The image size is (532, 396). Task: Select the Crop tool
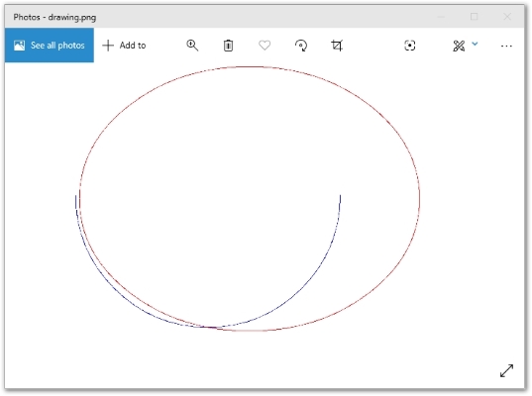click(337, 46)
